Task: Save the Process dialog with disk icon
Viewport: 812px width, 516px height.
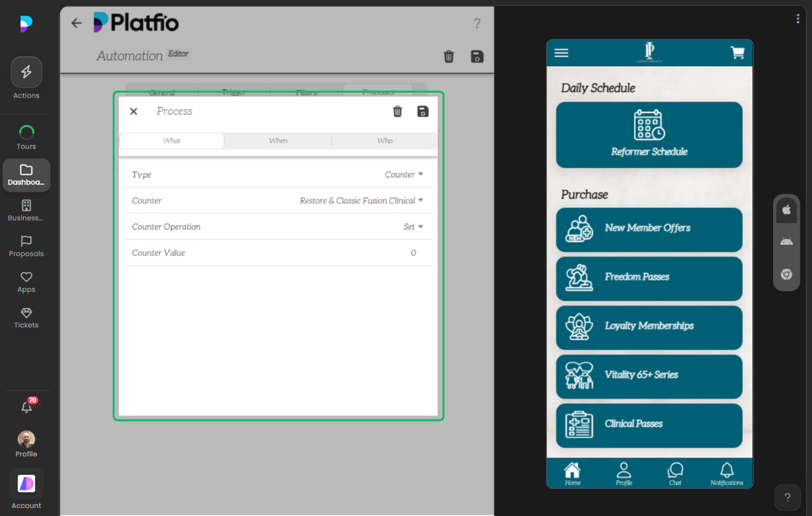Action: (423, 111)
